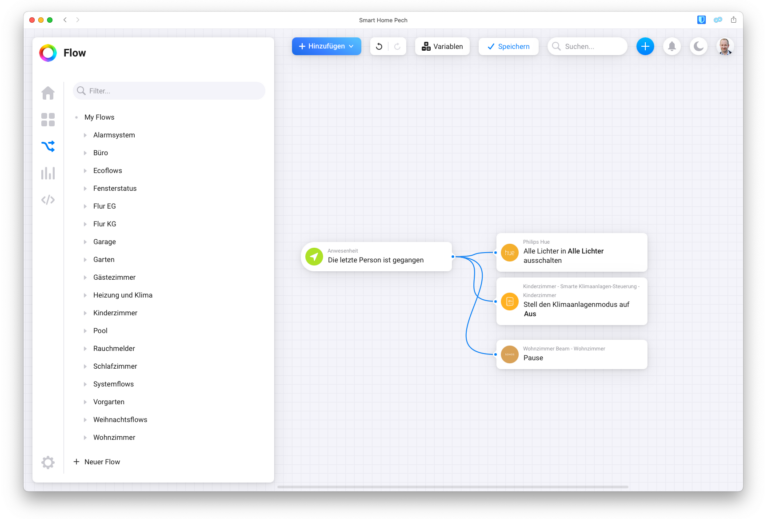Image resolution: width=768 pixels, height=519 pixels.
Task: Expand the Heizung und Klima folder
Action: point(86,295)
